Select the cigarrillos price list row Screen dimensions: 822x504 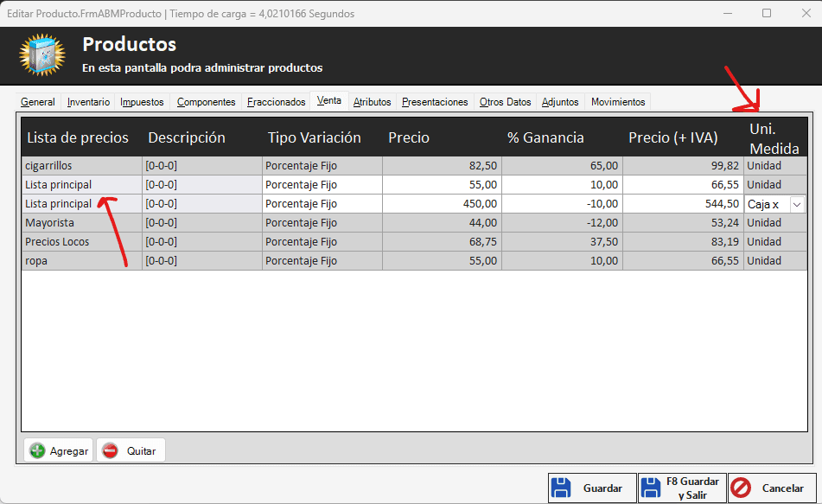(81, 165)
